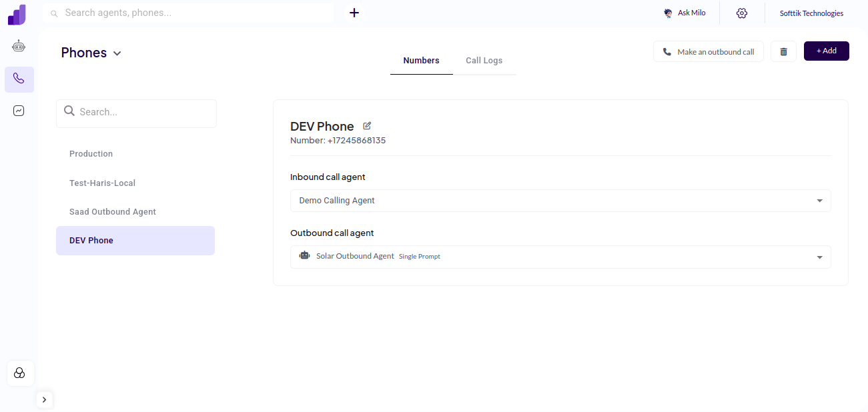868x412 pixels.
Task: Open the Outbound call agent dropdown
Action: [x=560, y=257]
